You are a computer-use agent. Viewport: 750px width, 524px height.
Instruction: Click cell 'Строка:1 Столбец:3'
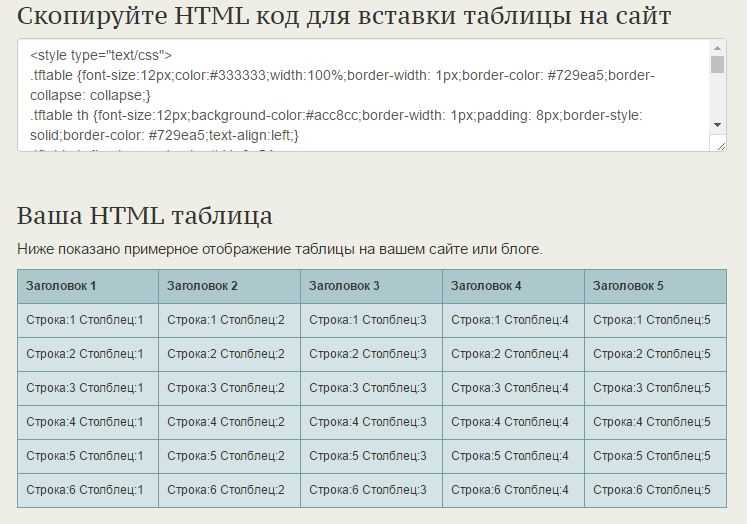(372, 320)
